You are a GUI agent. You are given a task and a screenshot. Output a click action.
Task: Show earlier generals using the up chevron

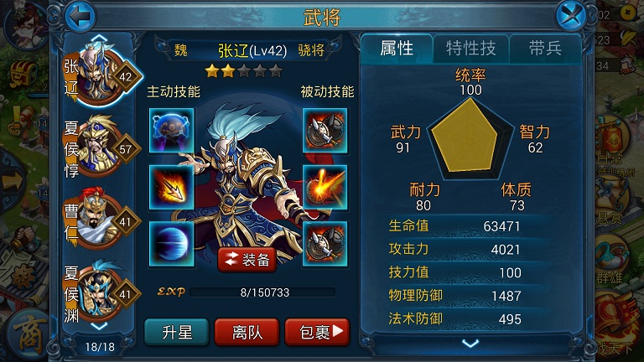tap(99, 39)
